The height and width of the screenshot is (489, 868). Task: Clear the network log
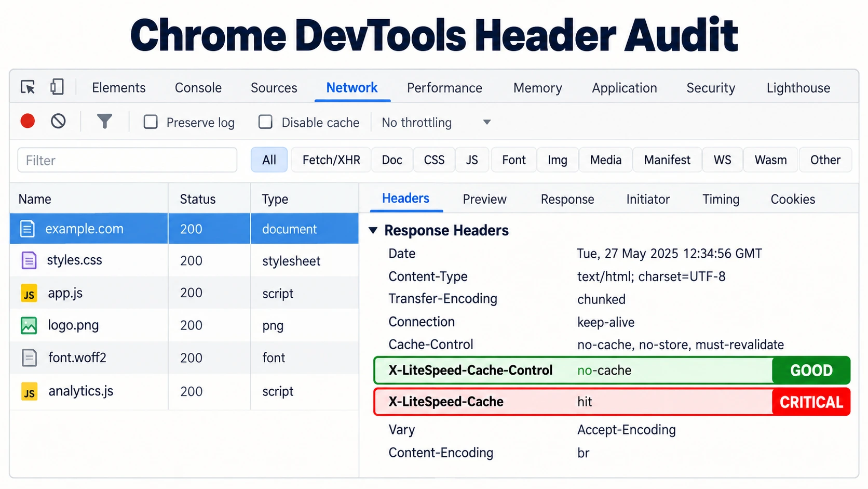point(58,122)
